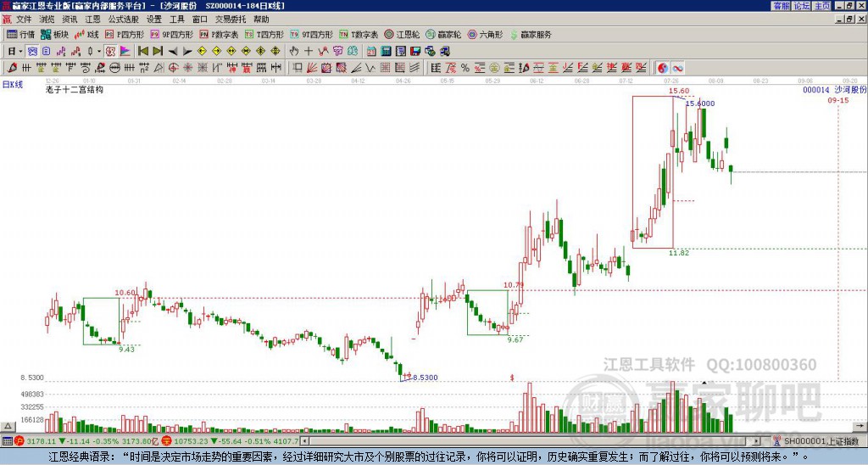
Task: Open the 9P四方形 tool
Action: (172, 34)
